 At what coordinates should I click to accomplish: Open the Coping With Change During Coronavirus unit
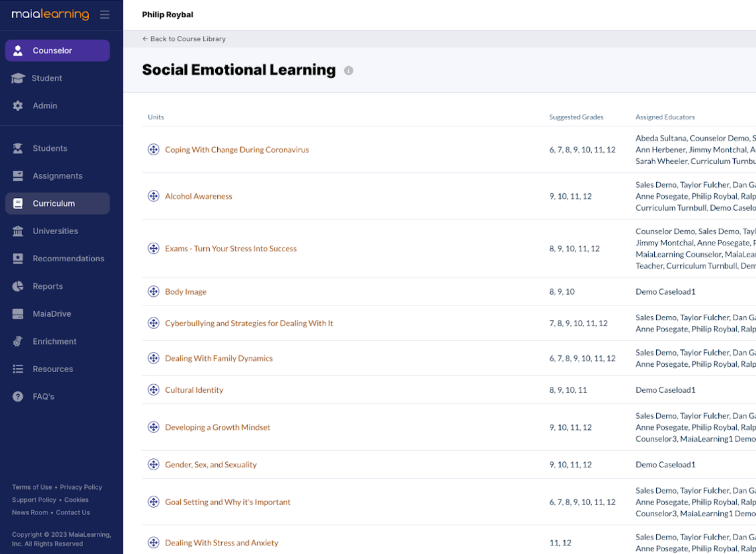coord(237,150)
